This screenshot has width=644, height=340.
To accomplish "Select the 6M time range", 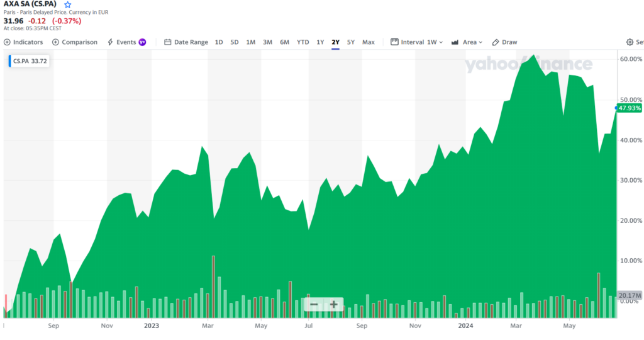I will pyautogui.click(x=284, y=42).
